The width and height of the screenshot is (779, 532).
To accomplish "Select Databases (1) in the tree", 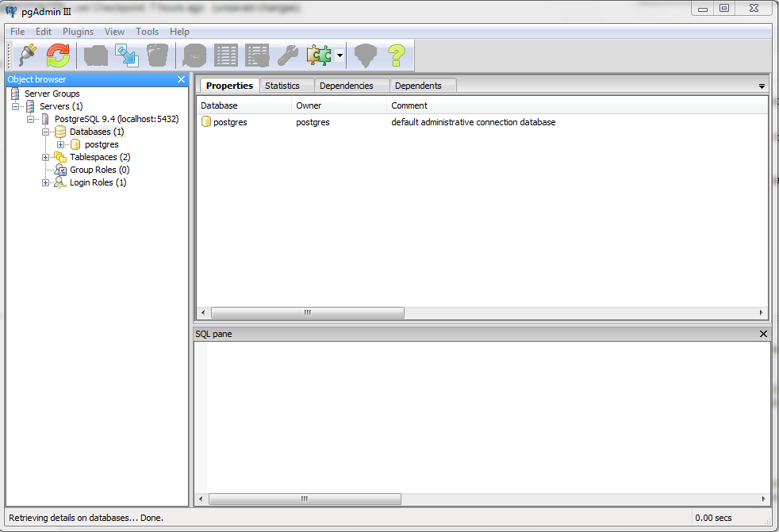I will 97,132.
